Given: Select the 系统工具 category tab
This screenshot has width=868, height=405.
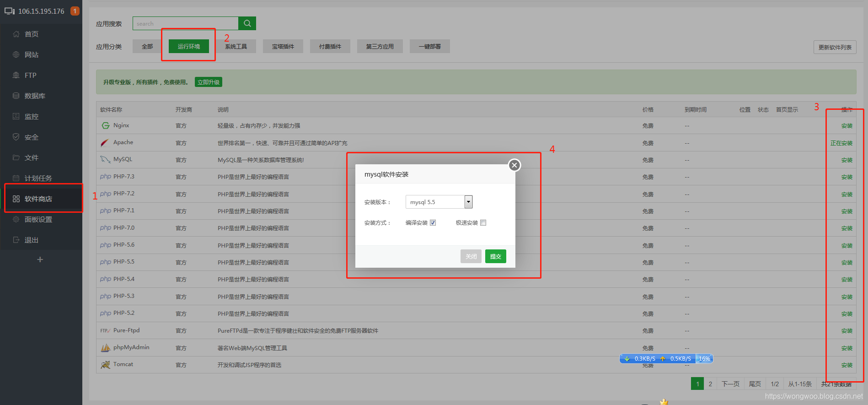Looking at the screenshot, I should [x=236, y=46].
